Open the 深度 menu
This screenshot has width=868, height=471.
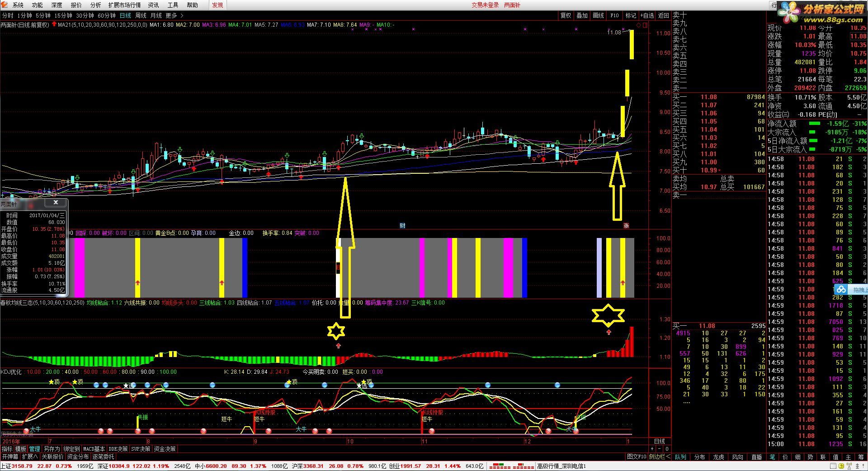[x=57, y=5]
